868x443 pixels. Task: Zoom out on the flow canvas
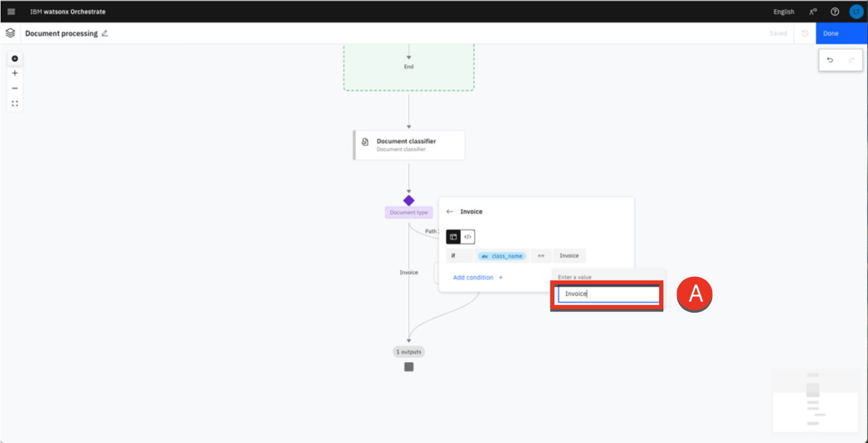click(15, 88)
